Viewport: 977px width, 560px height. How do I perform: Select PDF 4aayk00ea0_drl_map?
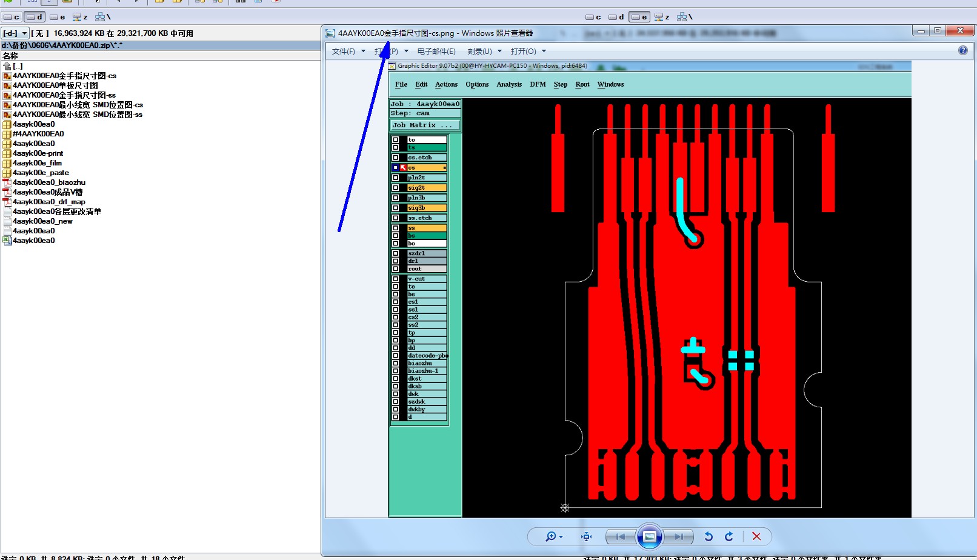click(x=49, y=202)
